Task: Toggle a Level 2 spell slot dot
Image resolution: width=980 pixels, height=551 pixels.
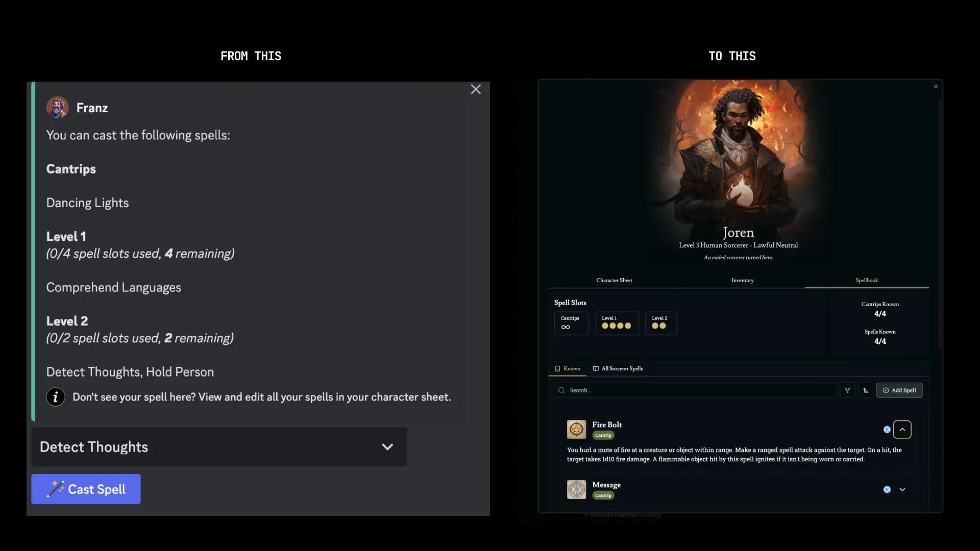Action: [x=655, y=326]
